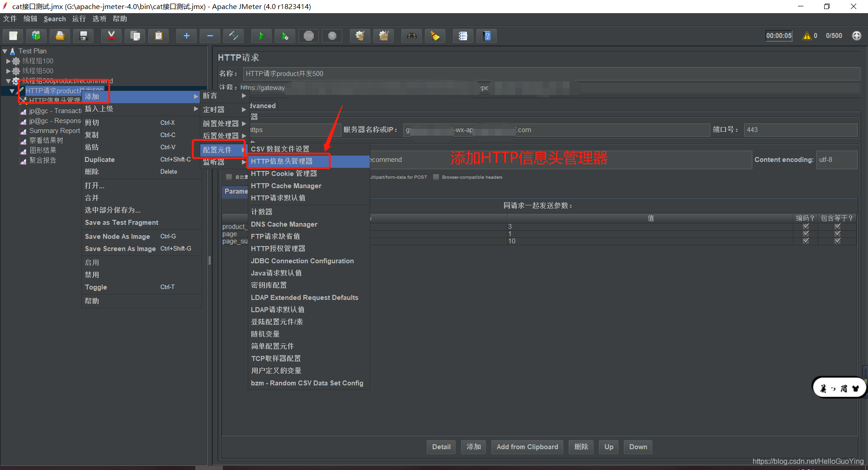Click the Collapse all minus icon
The image size is (868, 470).
pos(210,36)
